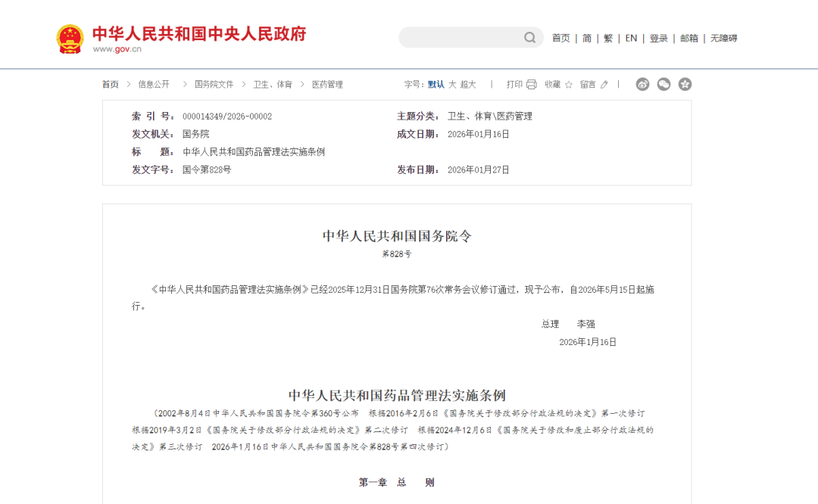Share page via WeChat icon
Image resolution: width=818 pixels, height=504 pixels.
663,85
